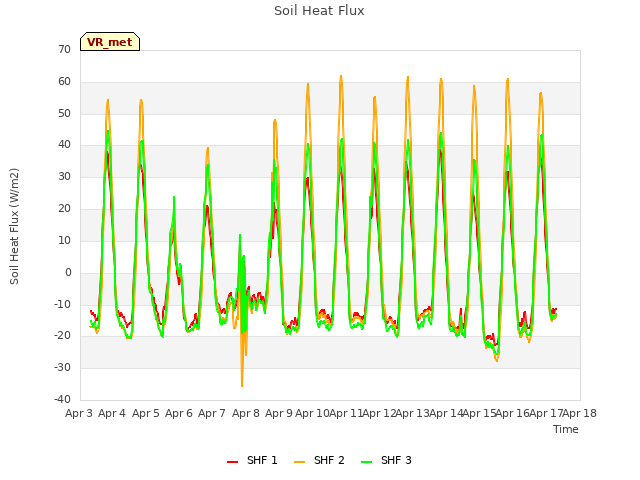Click the Apr 3 x-axis tick label
The image size is (640, 480).
click(x=79, y=413)
